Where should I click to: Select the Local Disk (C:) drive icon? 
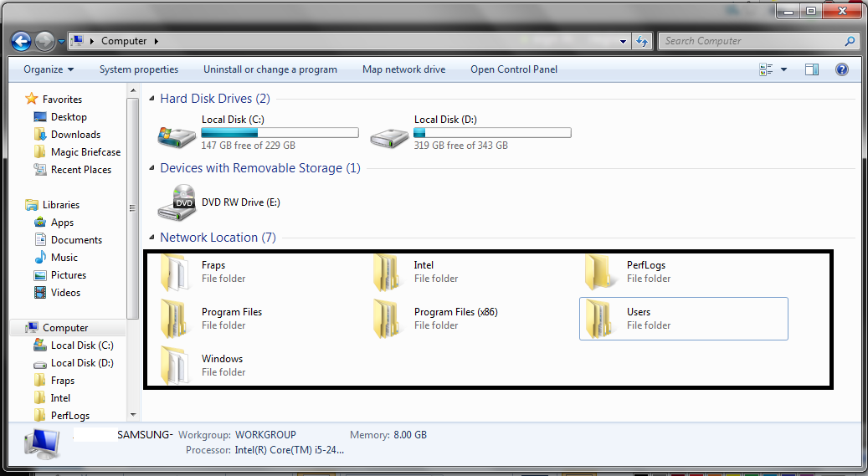[x=177, y=136]
